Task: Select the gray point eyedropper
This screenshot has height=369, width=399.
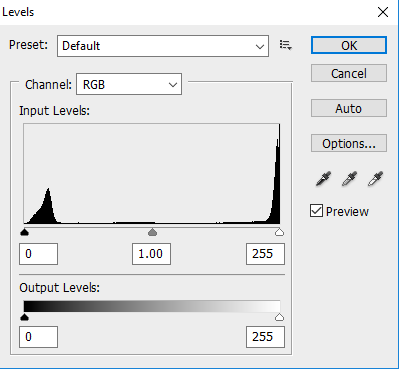Action: 349,179
